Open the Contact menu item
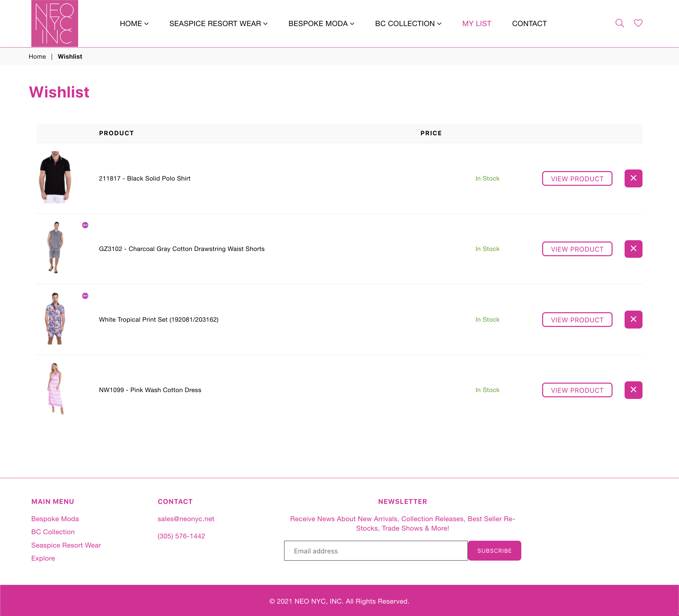 click(x=529, y=23)
